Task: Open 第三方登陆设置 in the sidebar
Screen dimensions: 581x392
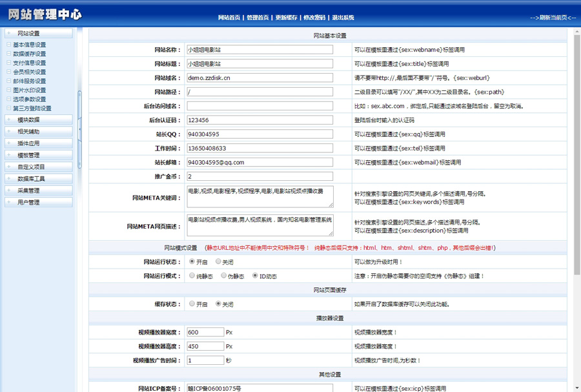Action: click(x=32, y=108)
